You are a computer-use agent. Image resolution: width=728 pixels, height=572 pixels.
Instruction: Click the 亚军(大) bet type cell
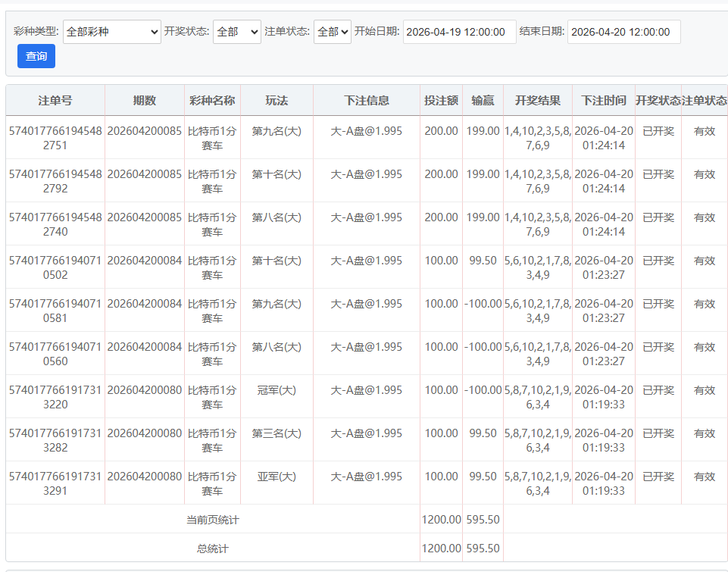pos(277,477)
